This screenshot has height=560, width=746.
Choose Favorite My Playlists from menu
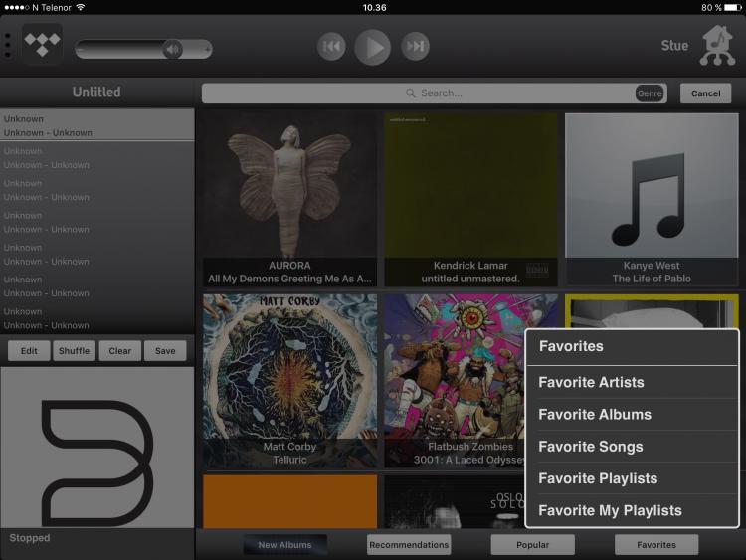(633, 510)
